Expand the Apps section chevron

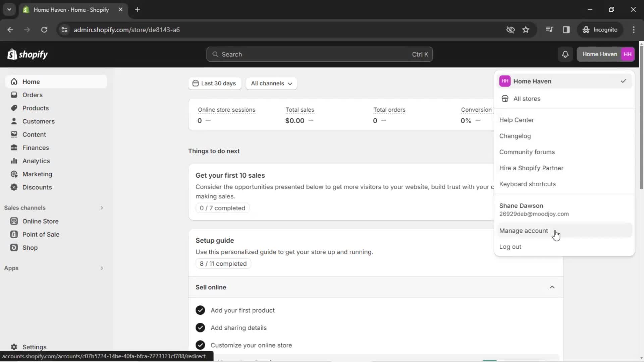pyautogui.click(x=102, y=268)
